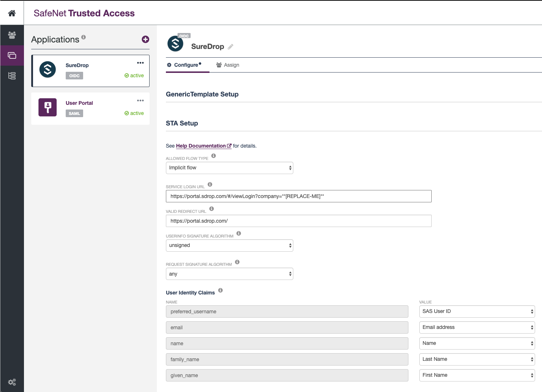
Task: Click the name claim name field
Action: pos(287,343)
